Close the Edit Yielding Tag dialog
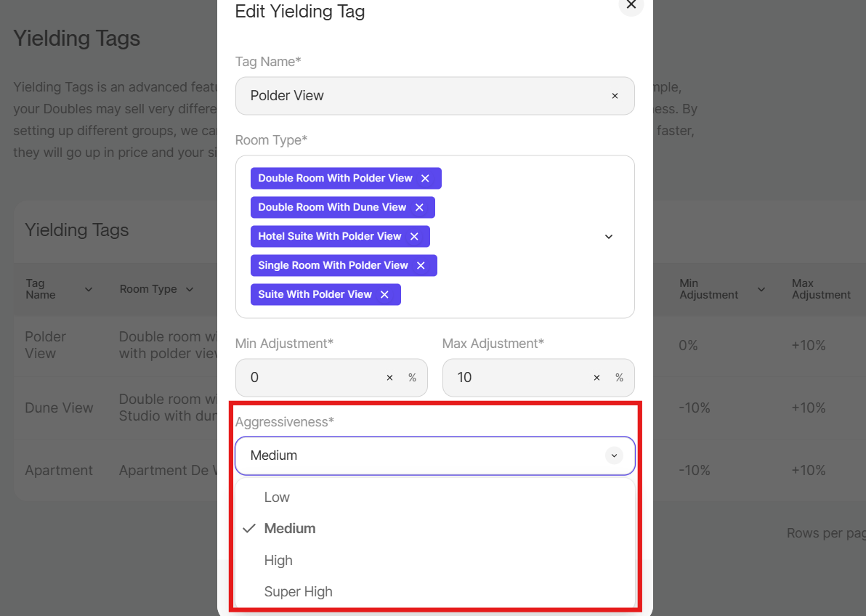Image resolution: width=866 pixels, height=616 pixels. [x=631, y=5]
